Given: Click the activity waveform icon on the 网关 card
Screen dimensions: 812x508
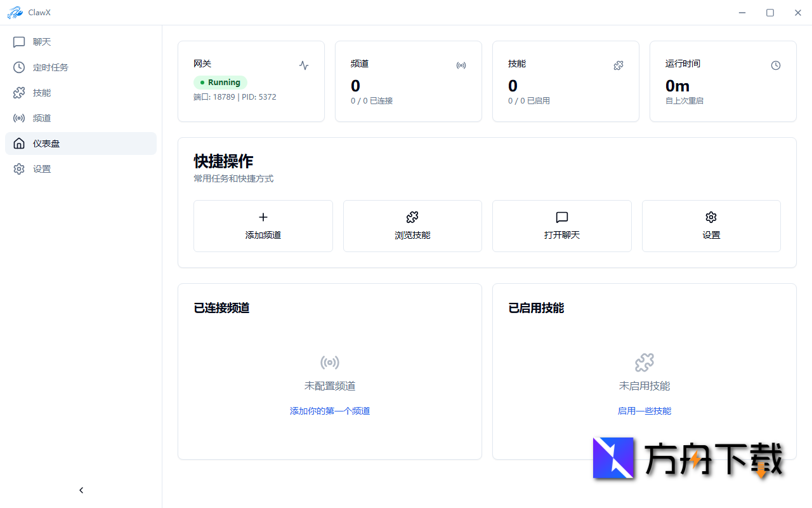Looking at the screenshot, I should pos(303,65).
